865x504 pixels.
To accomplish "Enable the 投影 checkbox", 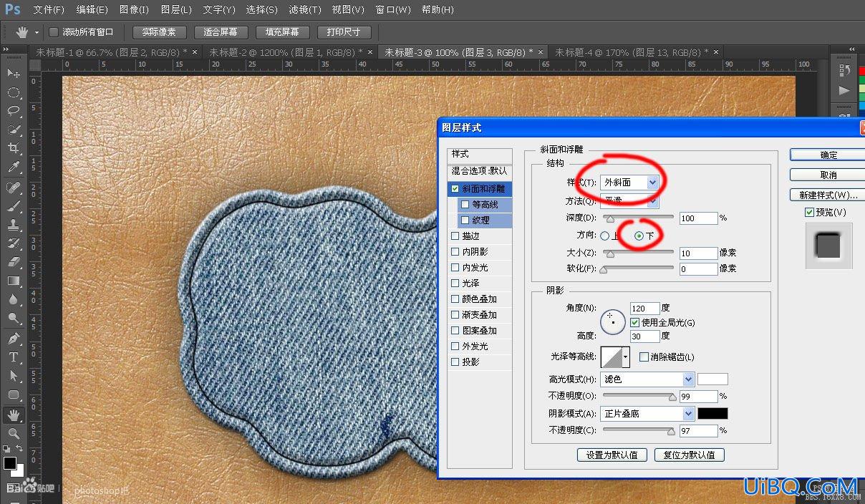I will [455, 362].
